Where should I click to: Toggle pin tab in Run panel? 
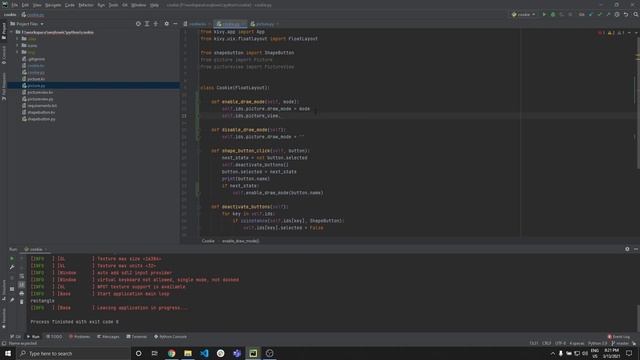(x=12, y=300)
